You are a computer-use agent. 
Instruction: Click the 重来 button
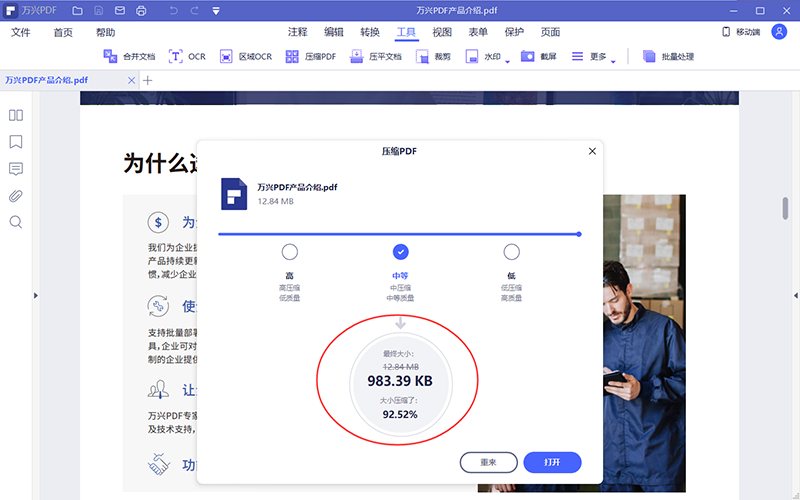(x=488, y=462)
